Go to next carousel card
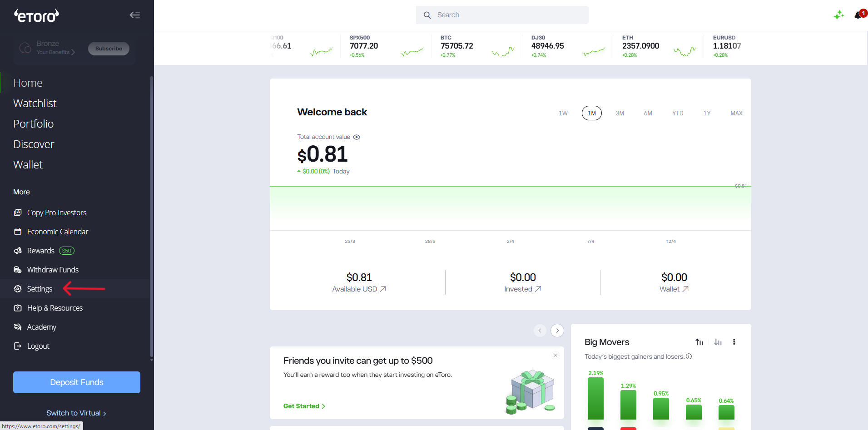868x430 pixels. (557, 331)
